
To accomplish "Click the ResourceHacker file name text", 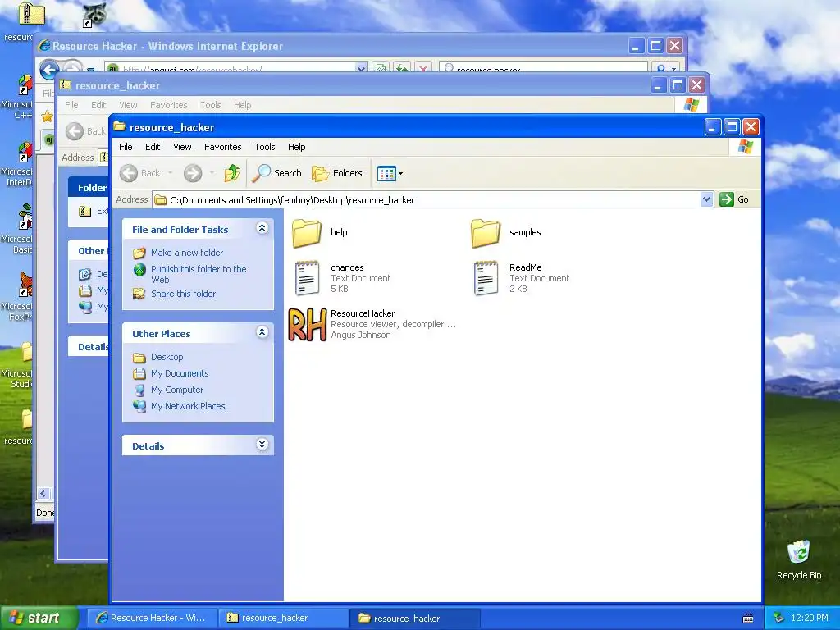I will point(363,313).
